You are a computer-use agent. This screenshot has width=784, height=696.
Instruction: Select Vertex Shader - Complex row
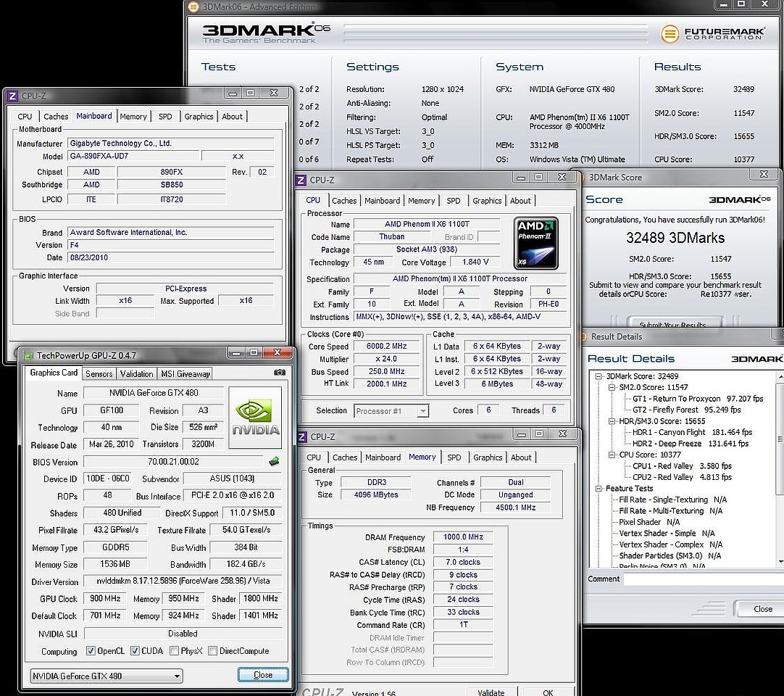pos(670,544)
